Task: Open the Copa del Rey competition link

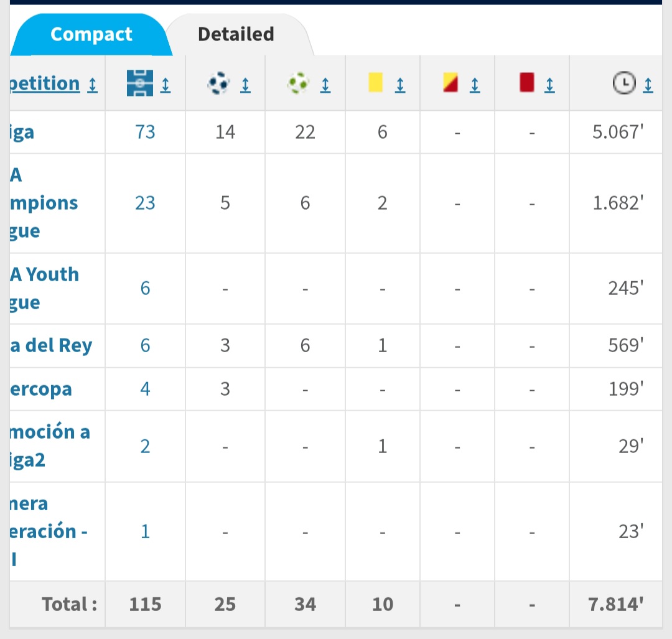Action: pyautogui.click(x=51, y=345)
